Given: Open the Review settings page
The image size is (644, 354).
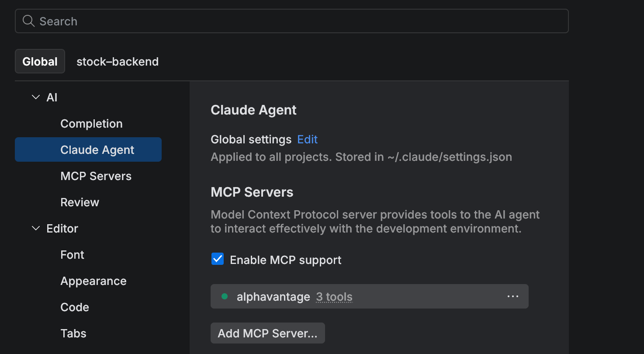Looking at the screenshot, I should tap(80, 202).
